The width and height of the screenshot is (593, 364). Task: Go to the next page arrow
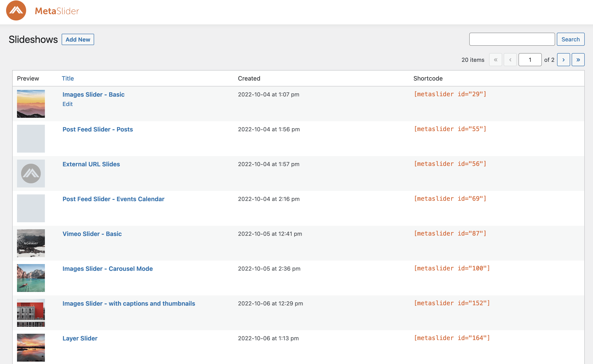point(563,60)
